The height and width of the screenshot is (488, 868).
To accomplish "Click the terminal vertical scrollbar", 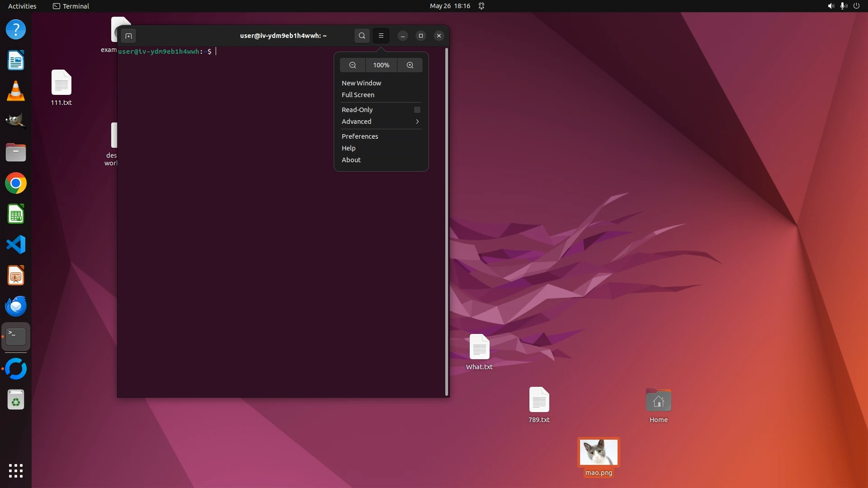I will click(447, 221).
